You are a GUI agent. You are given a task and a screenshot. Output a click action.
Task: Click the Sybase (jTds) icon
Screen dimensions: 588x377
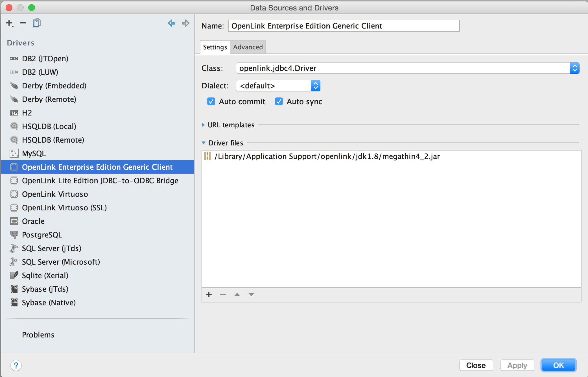[x=14, y=289]
